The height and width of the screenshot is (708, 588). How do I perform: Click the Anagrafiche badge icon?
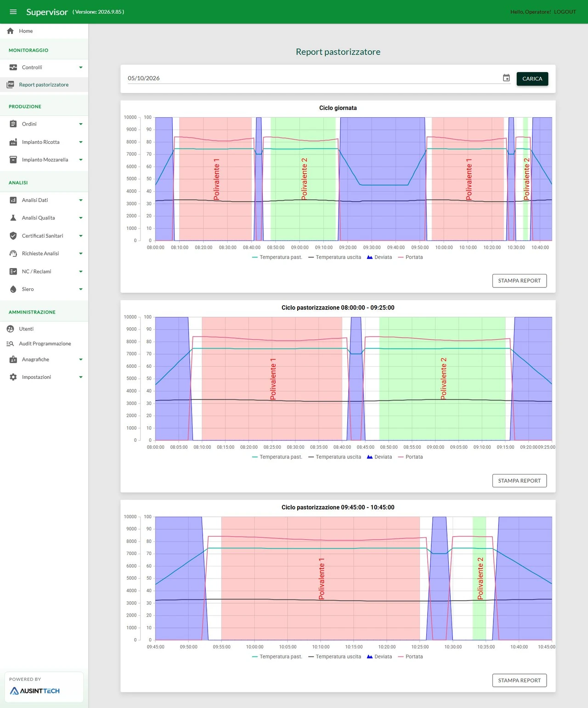[x=13, y=360]
